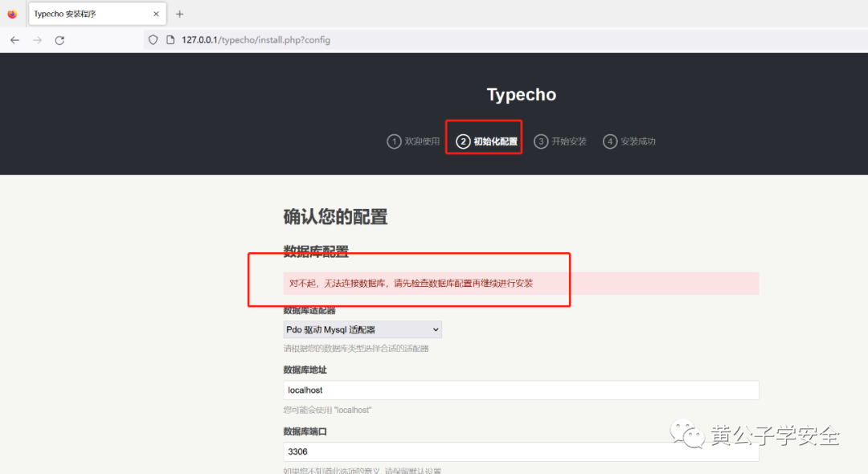Click the Firefox logo in the tab bar

[12, 13]
